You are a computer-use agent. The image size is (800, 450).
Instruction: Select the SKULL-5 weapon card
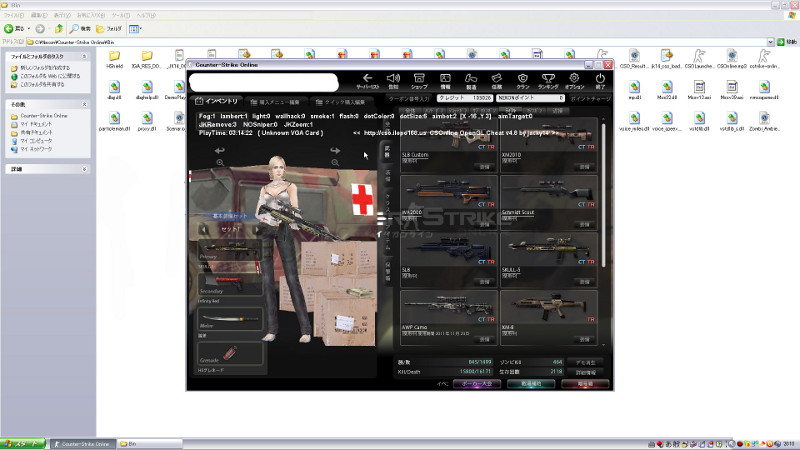pyautogui.click(x=549, y=259)
